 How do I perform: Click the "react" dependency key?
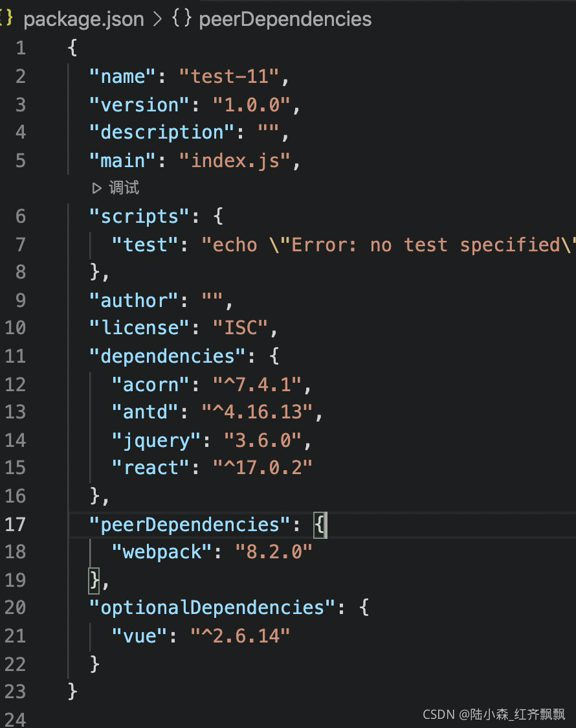point(150,468)
